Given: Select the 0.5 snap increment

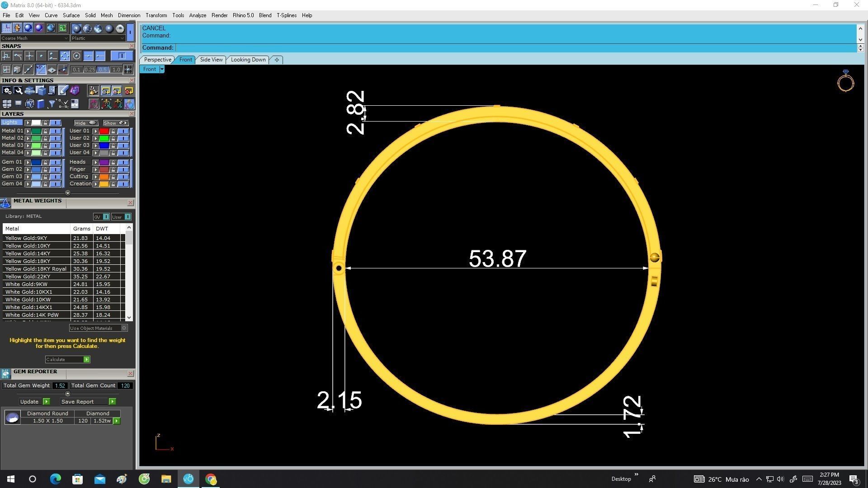Looking at the screenshot, I should coord(103,70).
